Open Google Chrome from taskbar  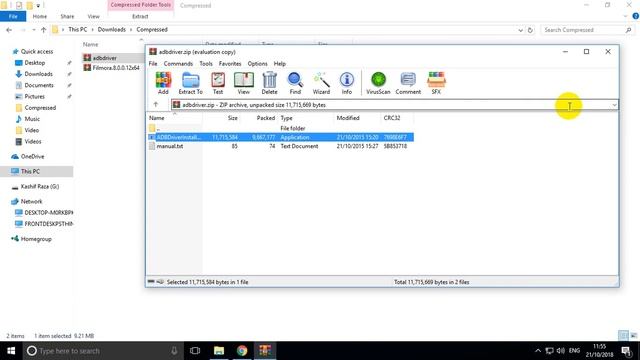pos(242,351)
